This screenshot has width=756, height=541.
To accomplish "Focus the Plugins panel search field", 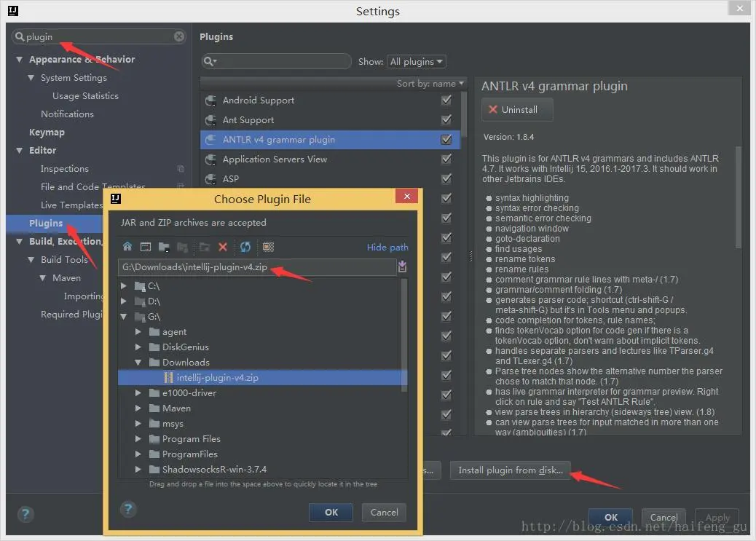I will point(276,61).
